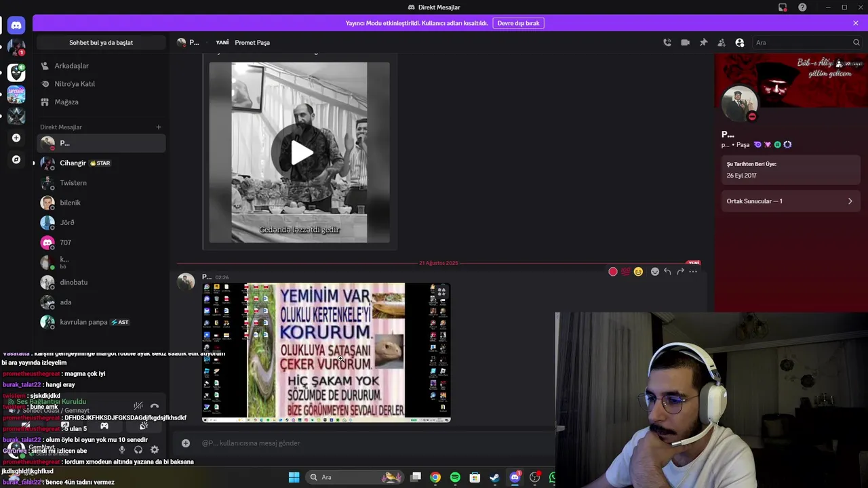React with 100 emoji
Viewport: 868px width, 488px height.
click(x=625, y=272)
